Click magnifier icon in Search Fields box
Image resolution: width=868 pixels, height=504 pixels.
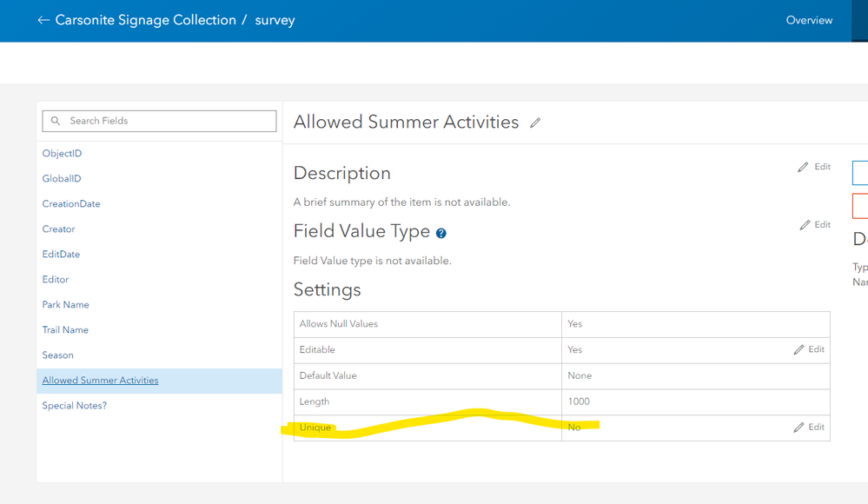pyautogui.click(x=56, y=121)
